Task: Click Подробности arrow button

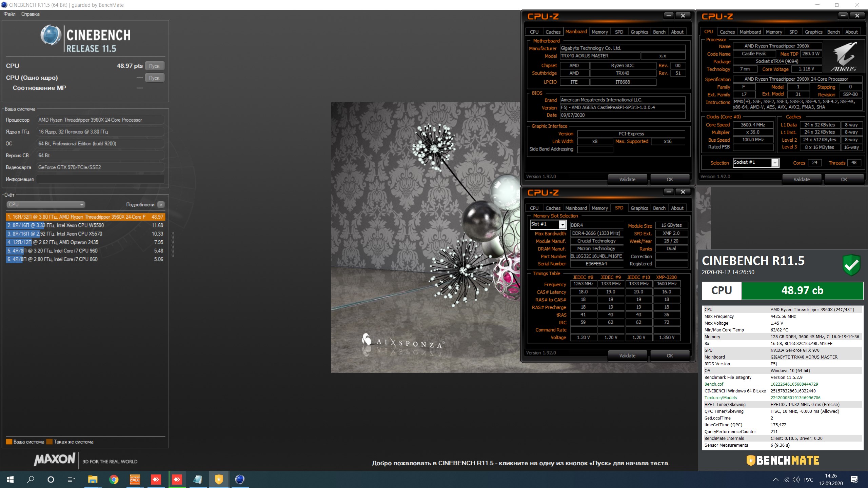Action: click(x=161, y=204)
